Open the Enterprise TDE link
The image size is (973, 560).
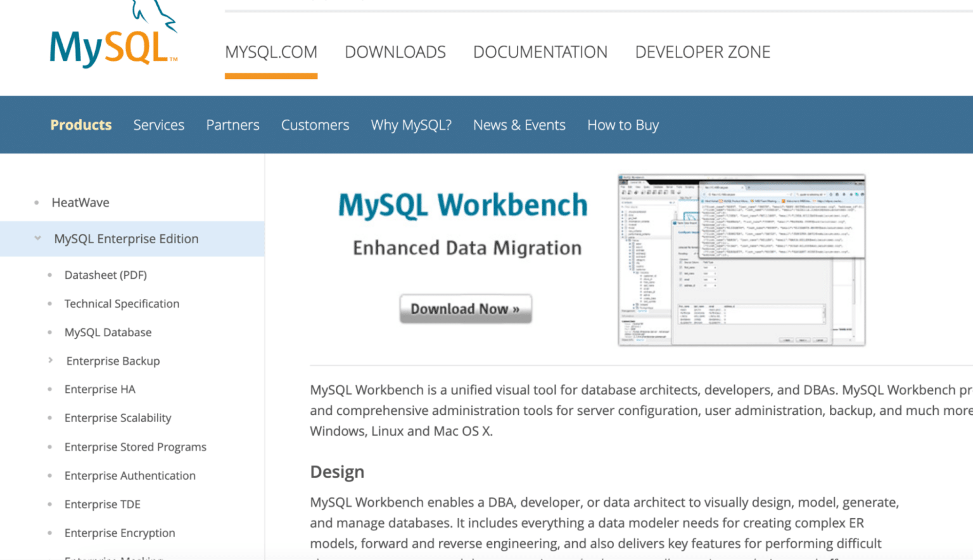tap(102, 504)
